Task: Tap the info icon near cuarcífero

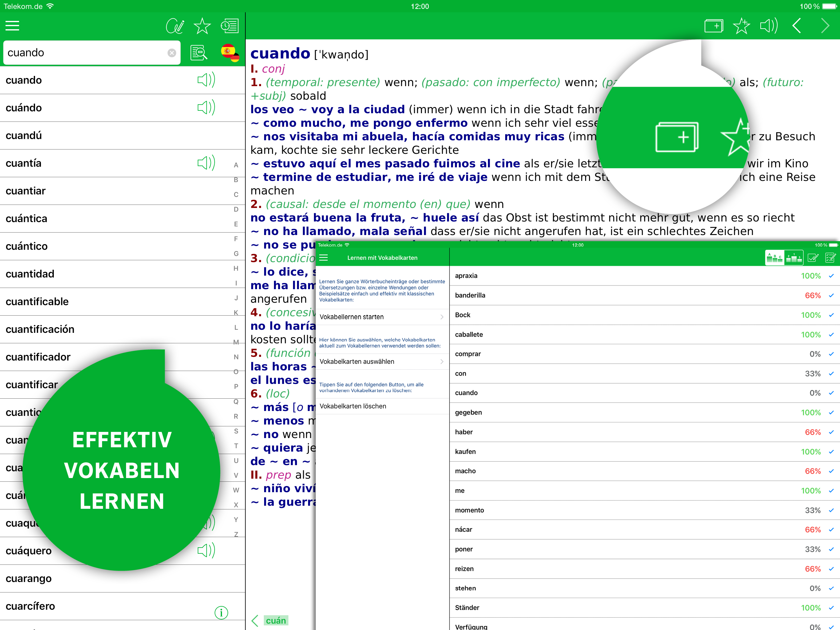Action: coord(221,612)
